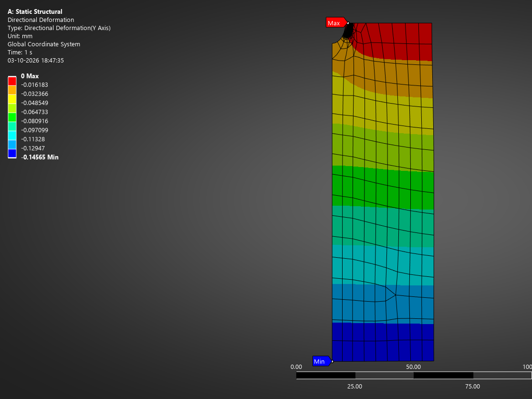
Task: Select the 75.00 scale ruler label
Action: 472,387
